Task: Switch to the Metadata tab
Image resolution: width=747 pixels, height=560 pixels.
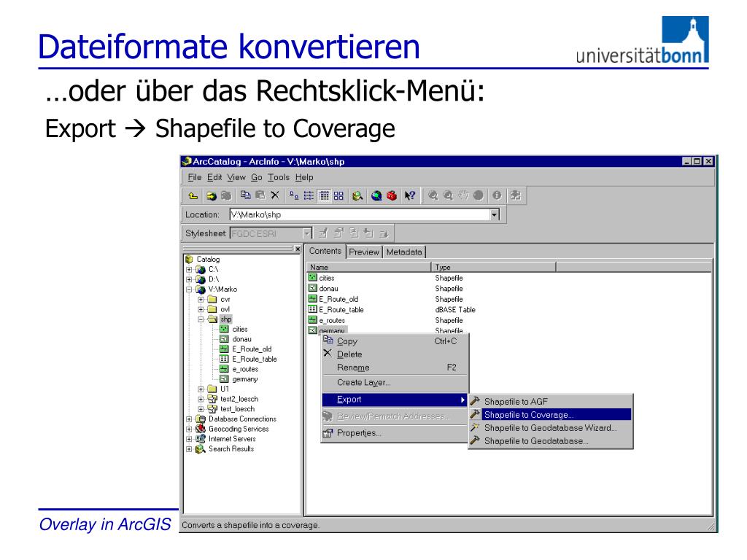Action: coord(404,252)
